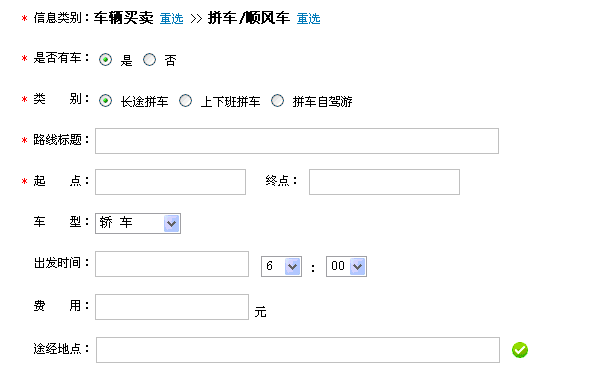Screen dimensions: 612x369
Task: Click the 拼车/顺风车 subcategory text
Action: pos(249,18)
